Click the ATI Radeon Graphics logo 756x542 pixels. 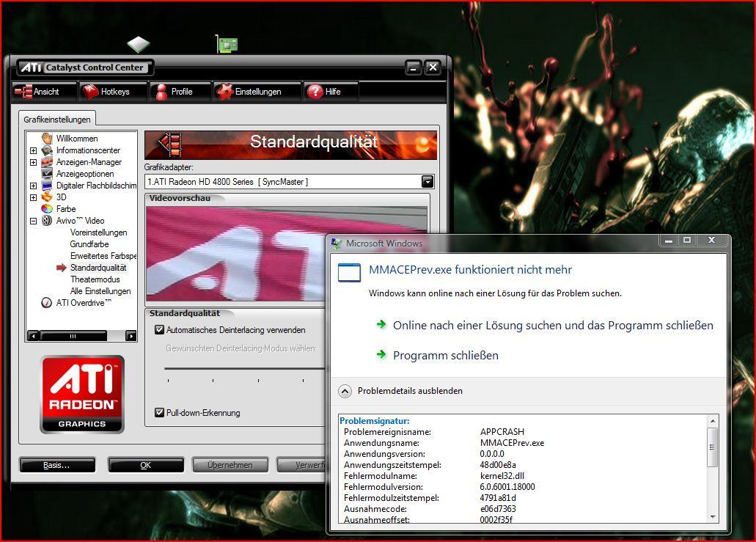coord(82,395)
